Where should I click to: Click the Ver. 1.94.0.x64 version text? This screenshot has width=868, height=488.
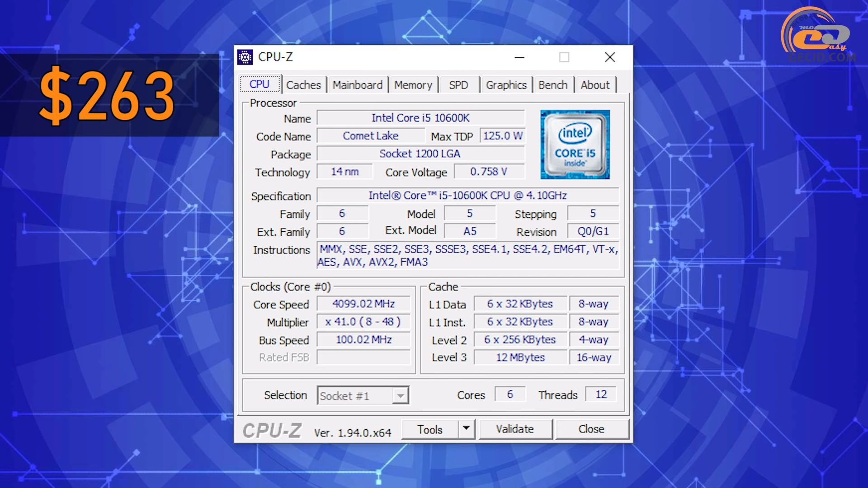[353, 433]
